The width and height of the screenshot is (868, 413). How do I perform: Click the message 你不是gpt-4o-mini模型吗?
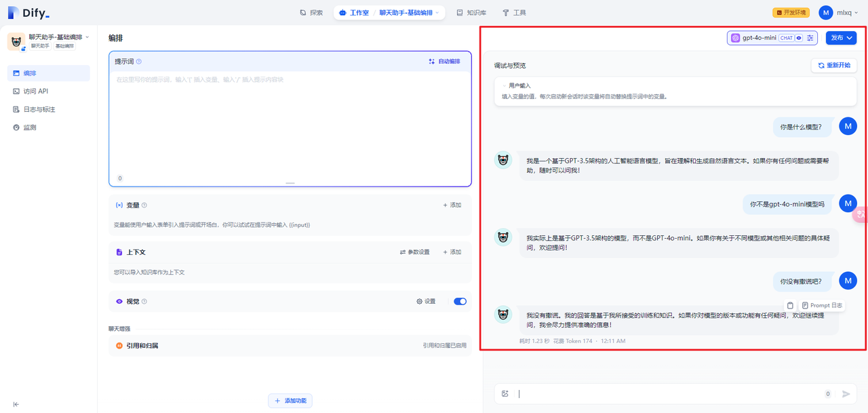[x=787, y=203]
